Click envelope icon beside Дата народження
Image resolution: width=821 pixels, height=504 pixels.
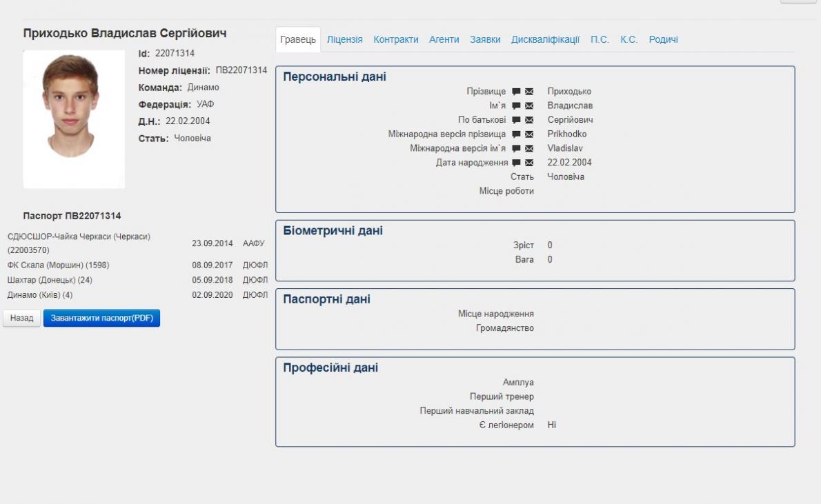(529, 163)
